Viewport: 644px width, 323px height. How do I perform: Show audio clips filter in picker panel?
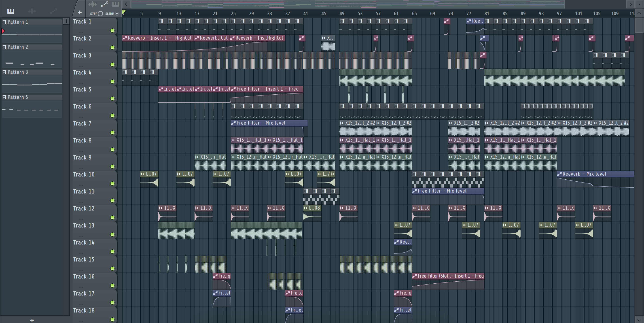[x=32, y=11]
